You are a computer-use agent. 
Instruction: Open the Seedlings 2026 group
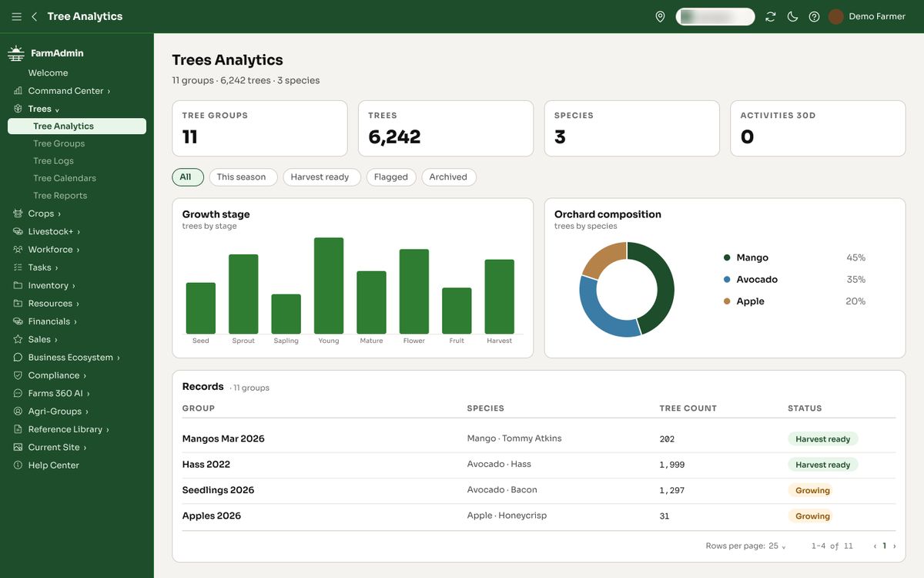coord(218,490)
